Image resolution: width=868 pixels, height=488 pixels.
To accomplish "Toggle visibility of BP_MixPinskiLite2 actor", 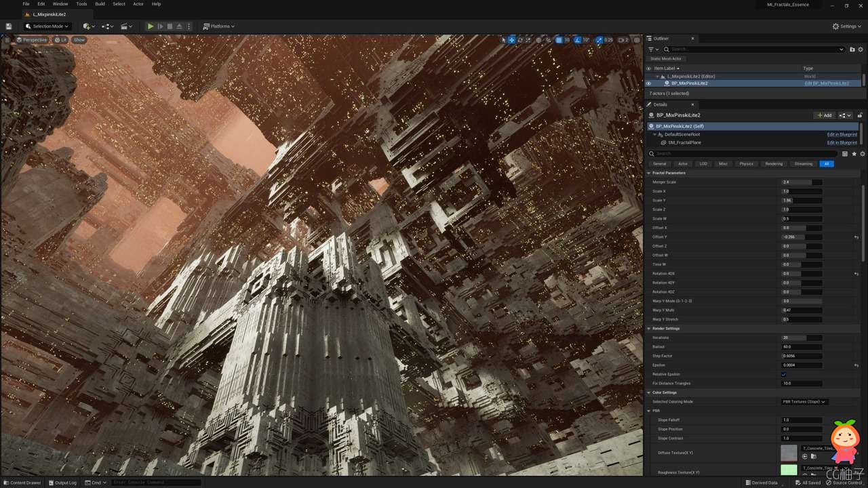I will coord(648,83).
